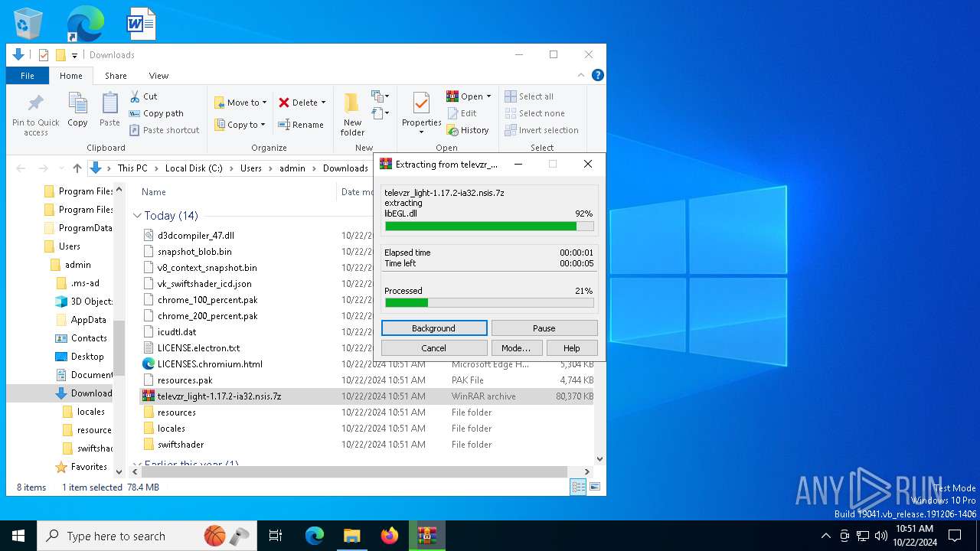Click Background button in WinRAR dialog
The width and height of the screenshot is (980, 551).
tap(434, 328)
